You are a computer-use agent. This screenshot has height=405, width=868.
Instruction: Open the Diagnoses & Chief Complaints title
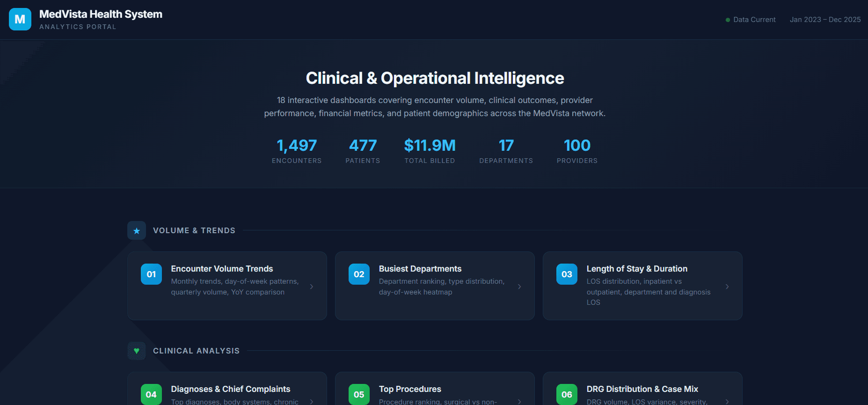[x=231, y=389]
